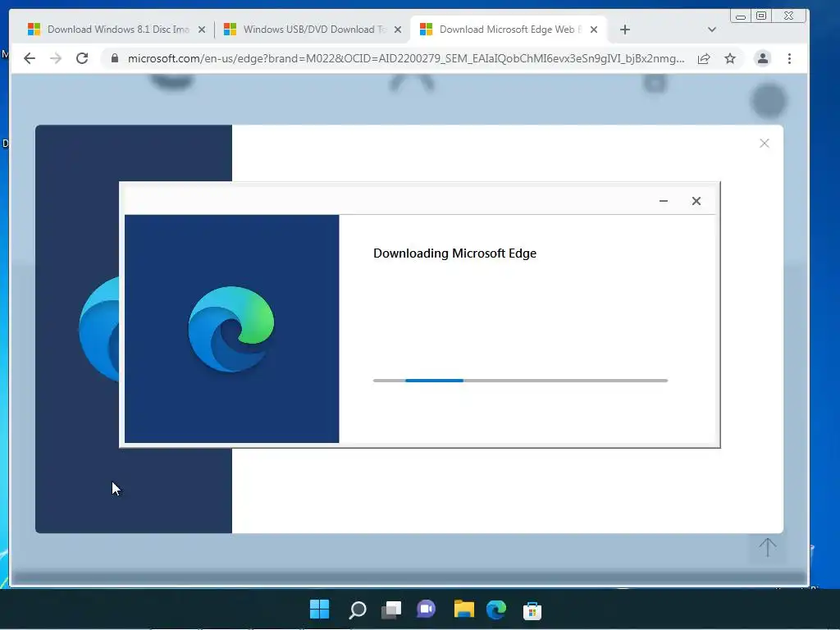The width and height of the screenshot is (840, 630).
Task: Click the address bar URL
Action: coord(406,58)
